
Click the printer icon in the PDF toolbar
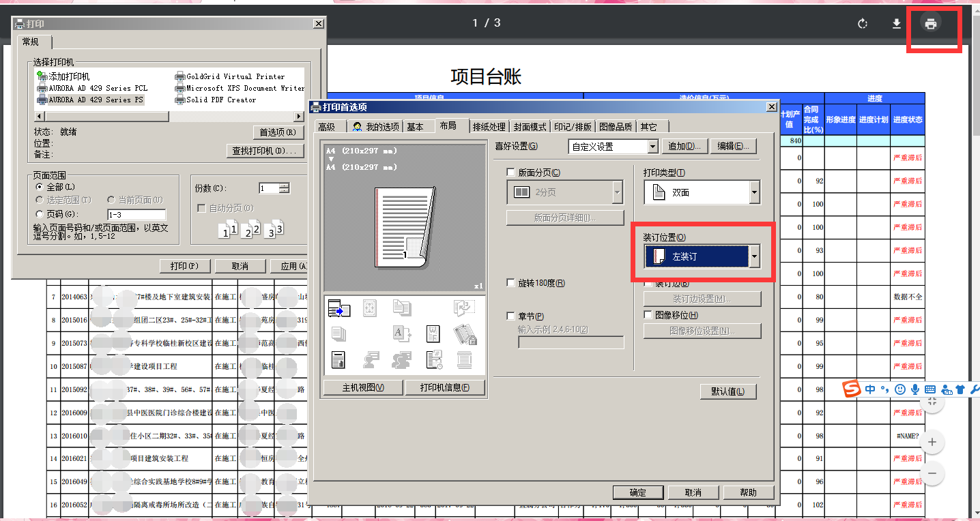[x=930, y=24]
